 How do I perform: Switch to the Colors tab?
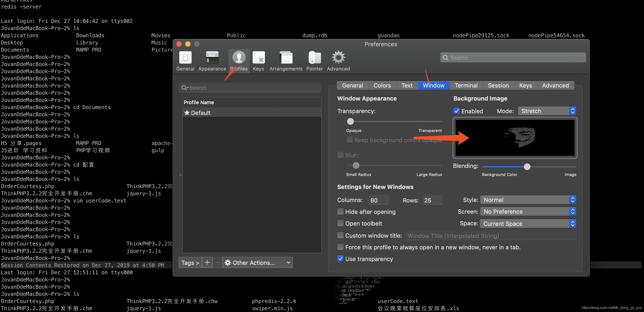(x=382, y=85)
